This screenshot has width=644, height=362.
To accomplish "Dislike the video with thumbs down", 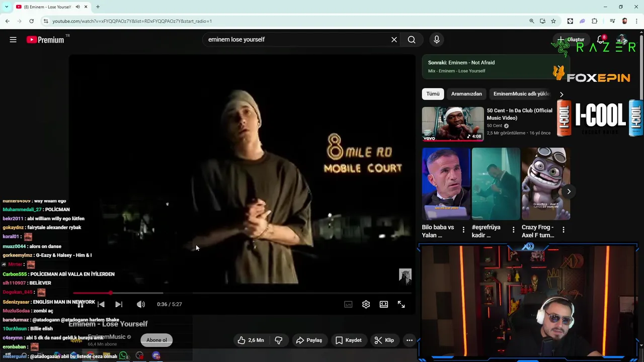I will tap(278, 340).
